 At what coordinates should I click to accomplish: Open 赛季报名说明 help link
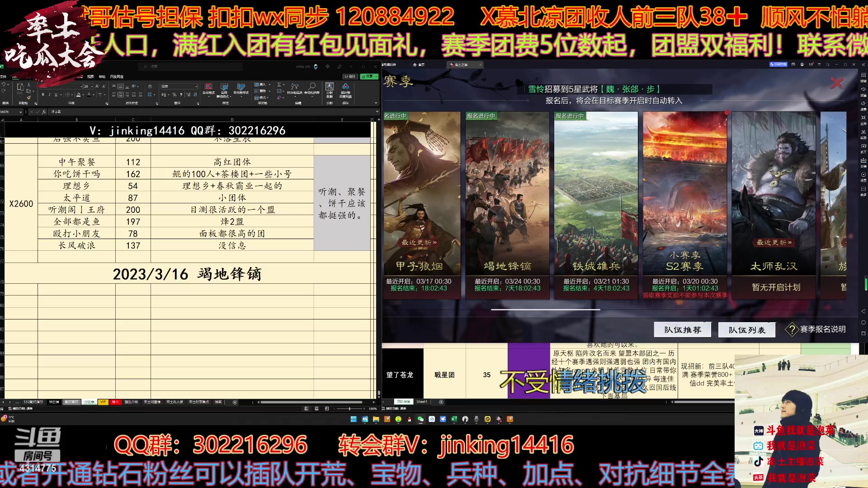click(x=816, y=329)
